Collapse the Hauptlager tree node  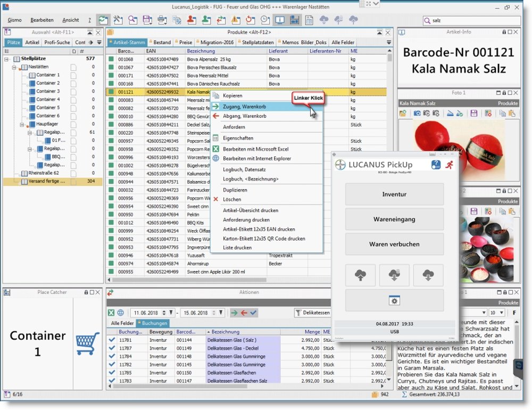[22, 124]
